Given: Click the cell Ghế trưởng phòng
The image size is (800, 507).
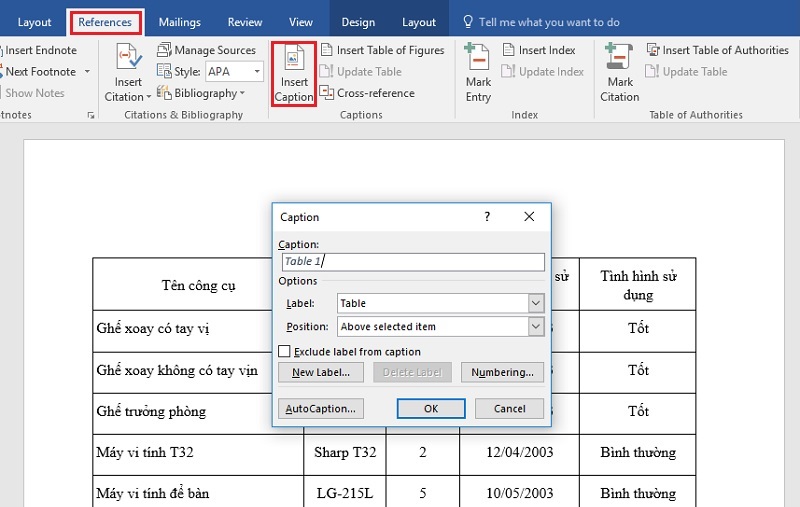Looking at the screenshot, I should coord(151,411).
